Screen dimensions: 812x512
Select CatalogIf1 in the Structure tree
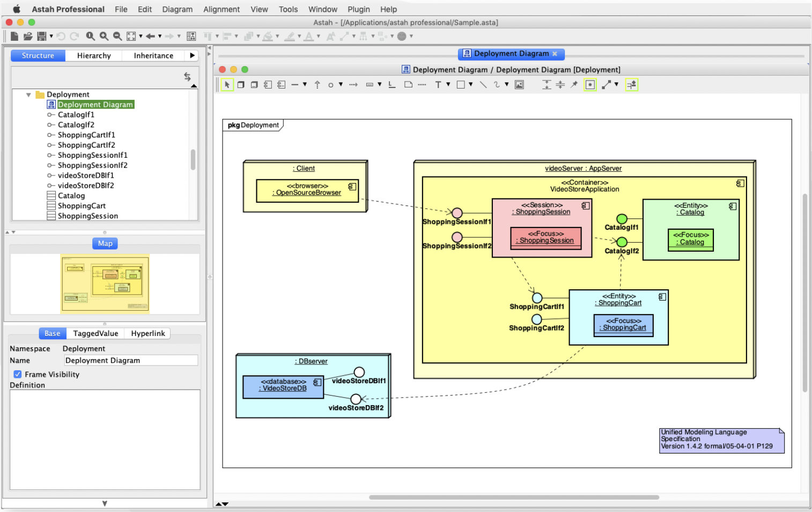[x=76, y=114]
